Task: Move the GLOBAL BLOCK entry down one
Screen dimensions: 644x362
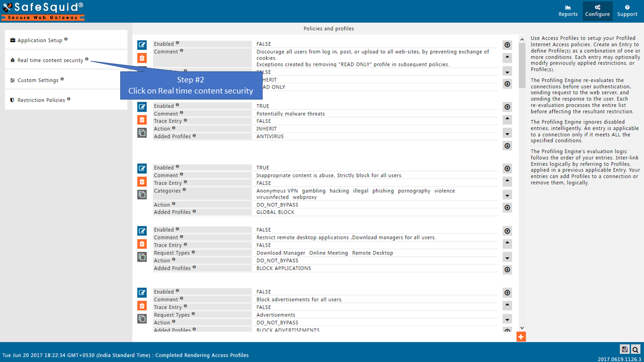Action: [507, 195]
